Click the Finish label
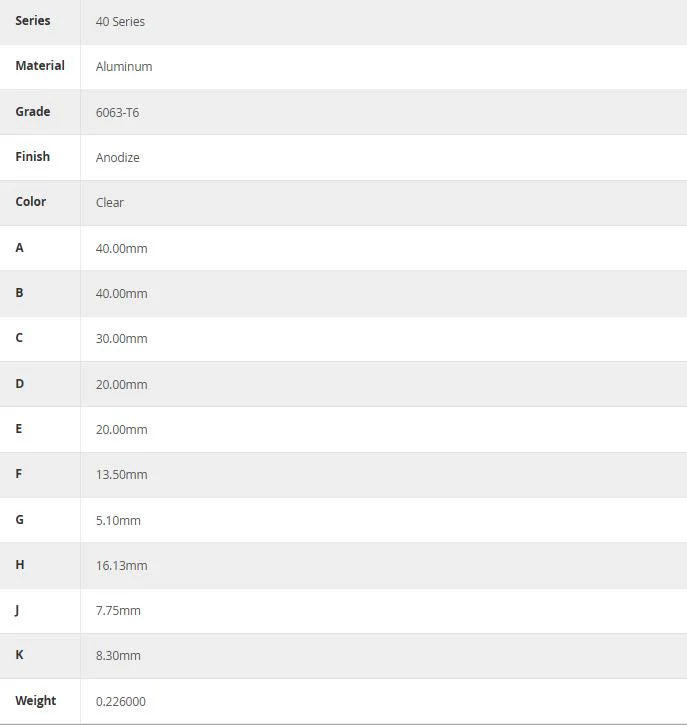687x725 pixels. 32,157
